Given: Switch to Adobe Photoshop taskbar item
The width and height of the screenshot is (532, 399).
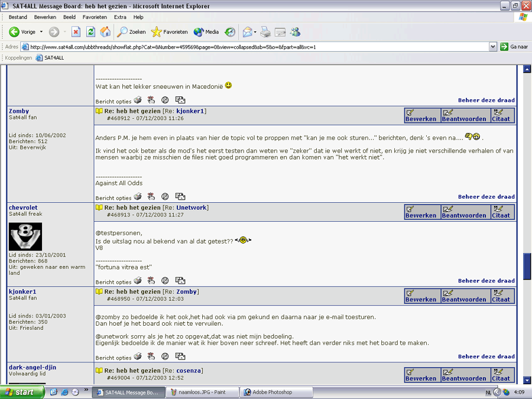Looking at the screenshot, I should (x=276, y=392).
